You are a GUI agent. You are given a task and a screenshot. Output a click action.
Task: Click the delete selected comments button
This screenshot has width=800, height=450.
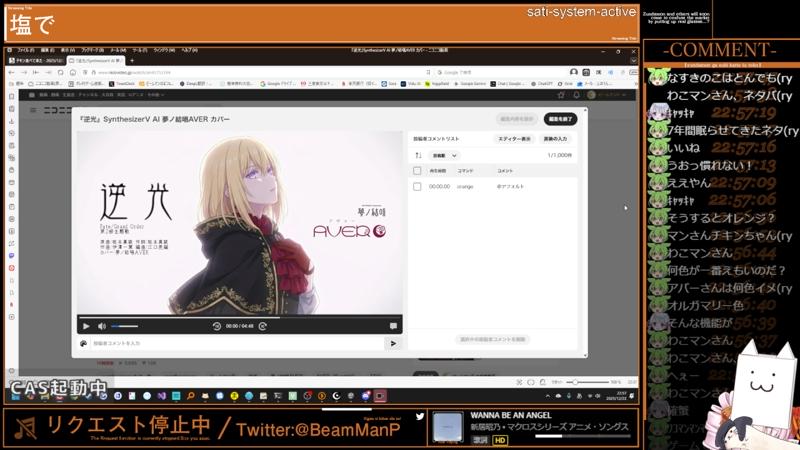(492, 339)
